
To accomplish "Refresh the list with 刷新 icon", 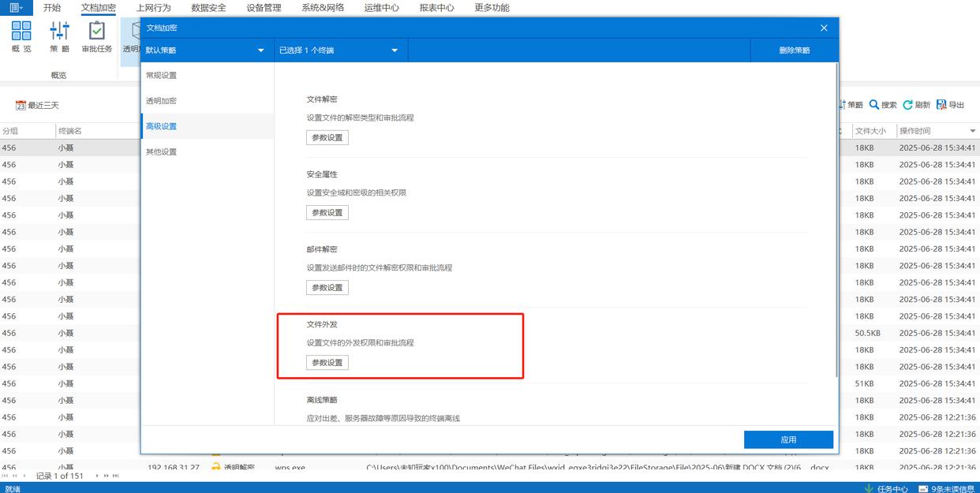I will tap(908, 105).
